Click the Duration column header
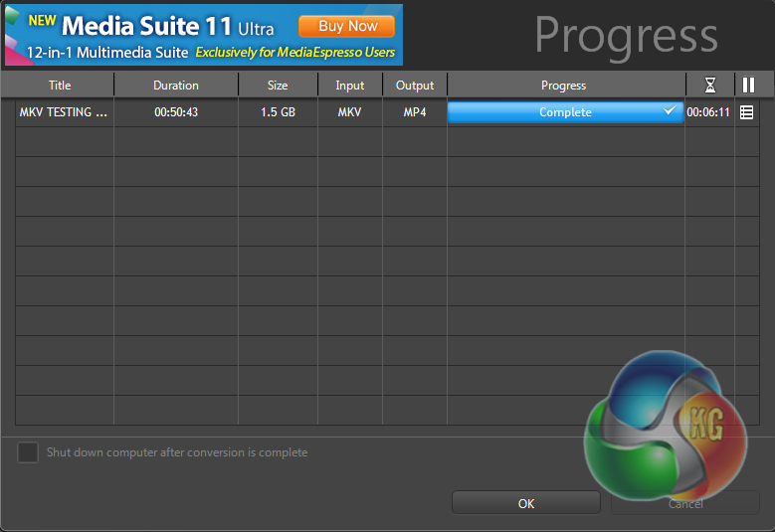The height and width of the screenshot is (532, 775). 176,85
